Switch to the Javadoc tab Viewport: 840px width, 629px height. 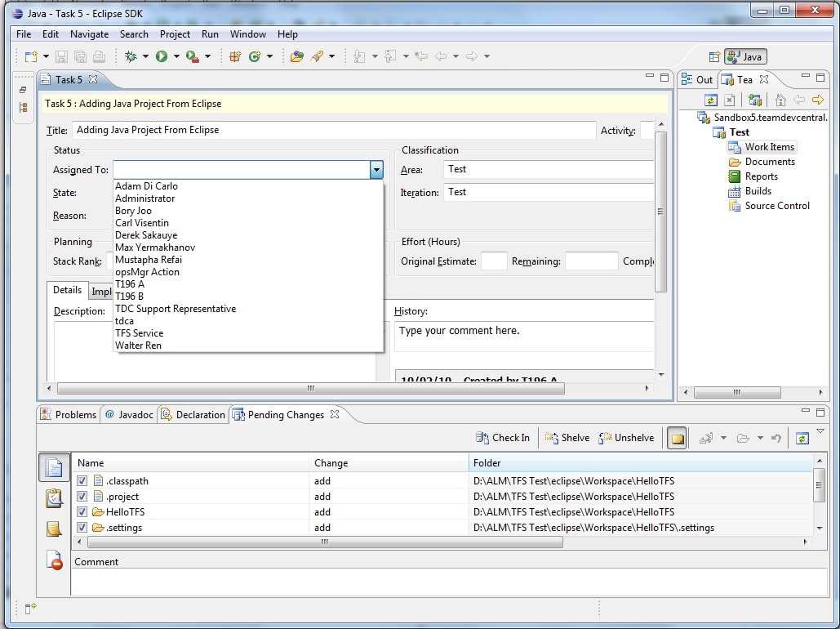129,415
